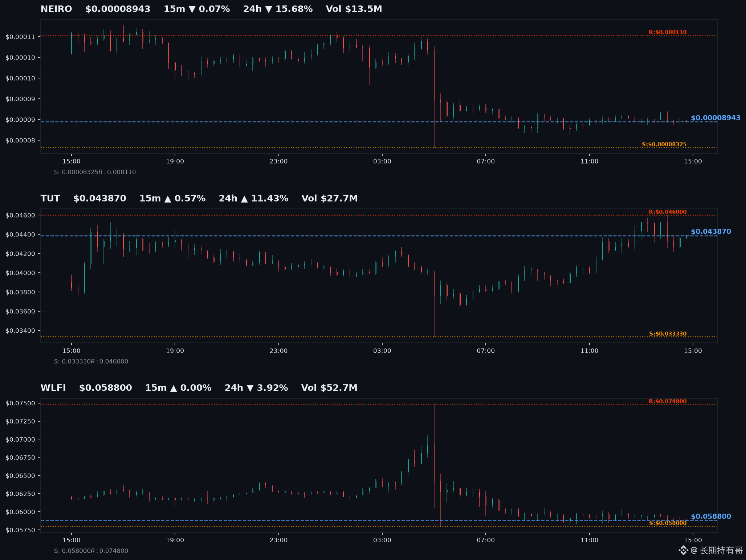Click the $0.06000 y-axis label
The image size is (746, 560).
click(x=20, y=512)
